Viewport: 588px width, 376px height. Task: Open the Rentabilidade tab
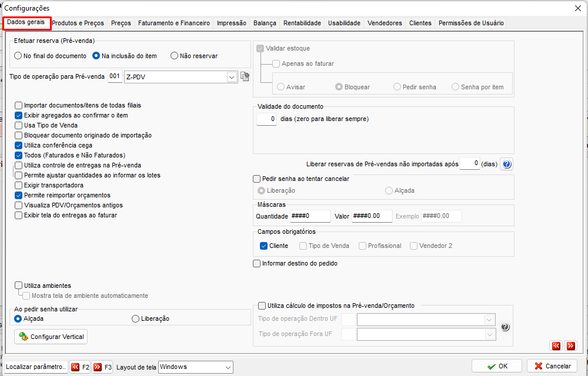tap(302, 23)
